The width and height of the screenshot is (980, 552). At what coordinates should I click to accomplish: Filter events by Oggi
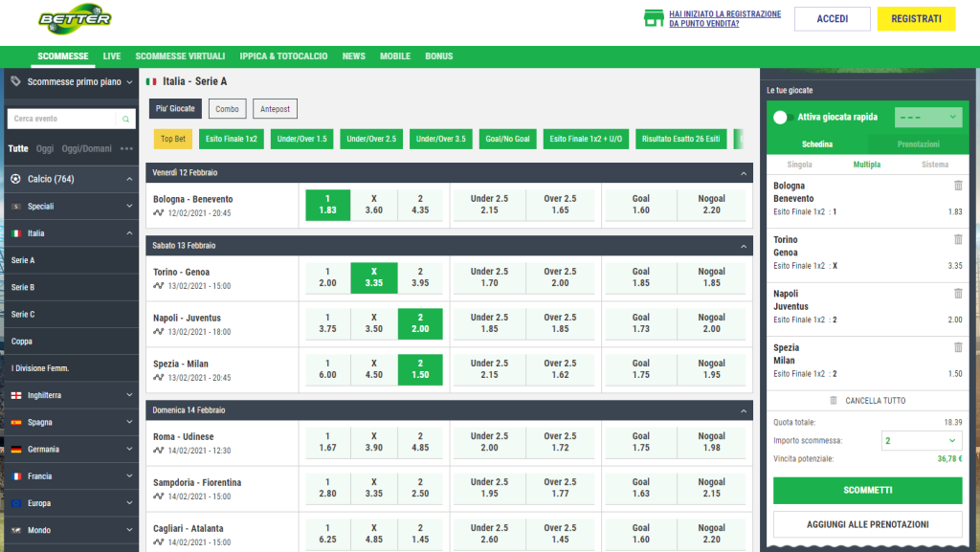[x=44, y=148]
